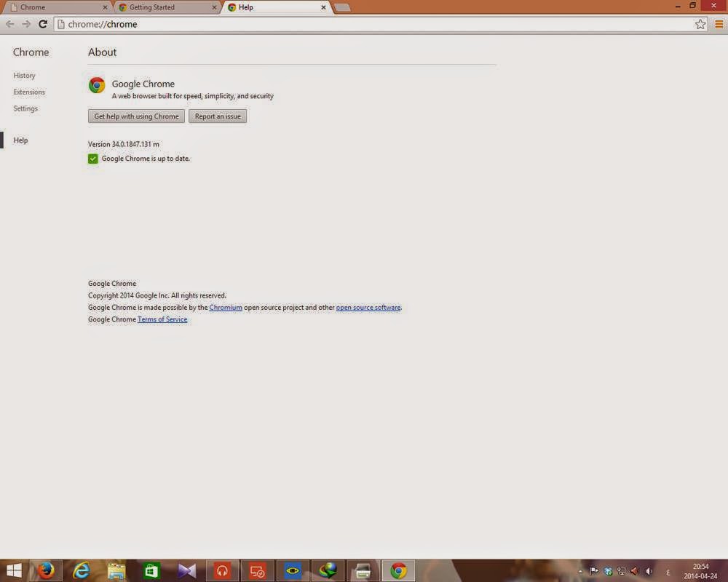Click the 'Google Chrome is up to date.' text
728x582 pixels.
[x=146, y=159]
